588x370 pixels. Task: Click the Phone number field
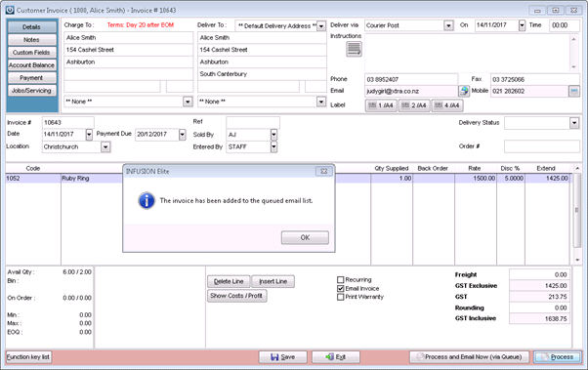point(411,79)
